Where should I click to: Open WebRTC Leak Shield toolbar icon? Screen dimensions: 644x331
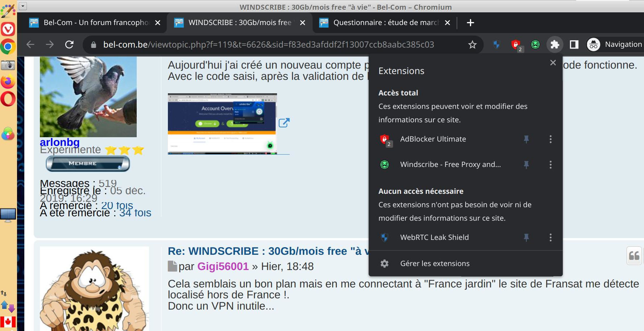(x=496, y=44)
